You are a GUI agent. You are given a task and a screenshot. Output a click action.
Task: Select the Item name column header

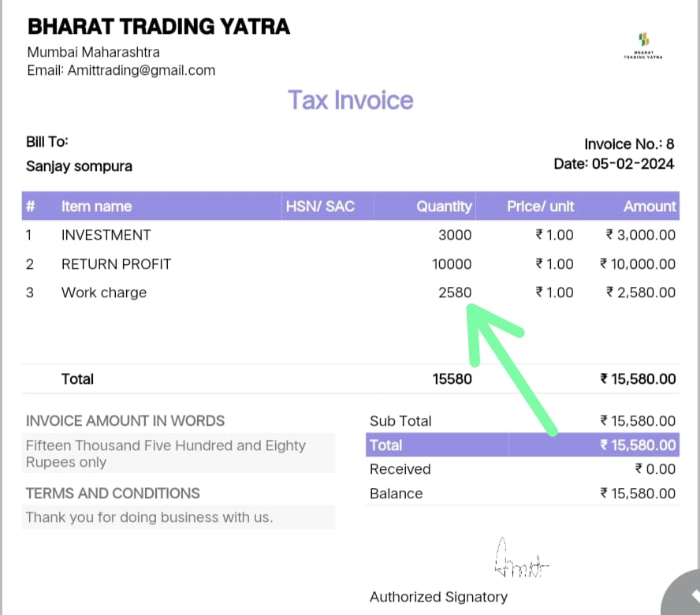96,207
